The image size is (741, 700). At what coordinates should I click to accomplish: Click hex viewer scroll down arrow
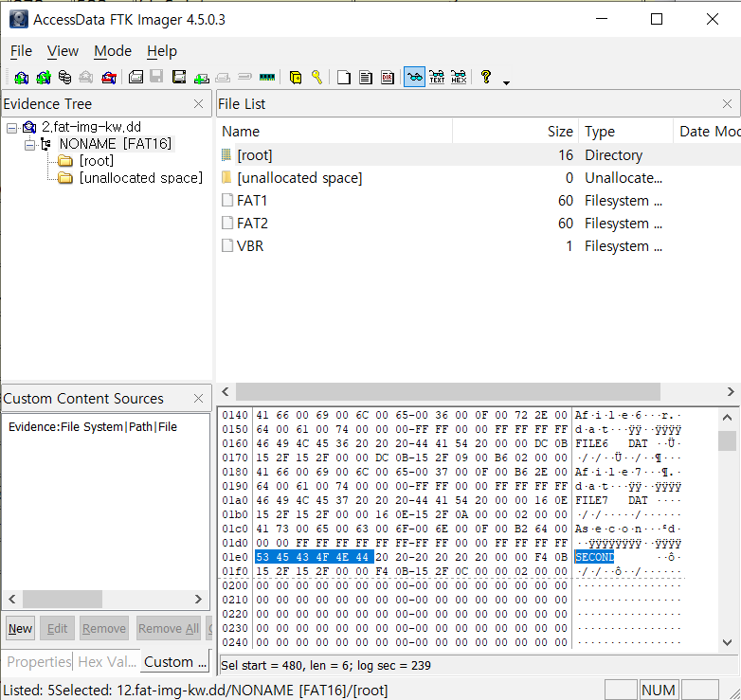point(728,642)
